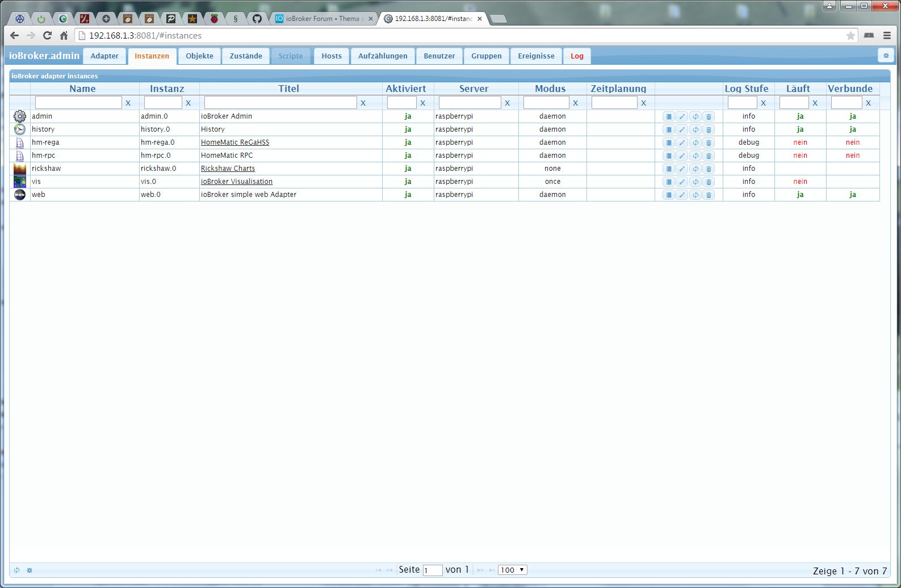The image size is (901, 588).
Task: Open config for the admin instance
Action: point(668,116)
